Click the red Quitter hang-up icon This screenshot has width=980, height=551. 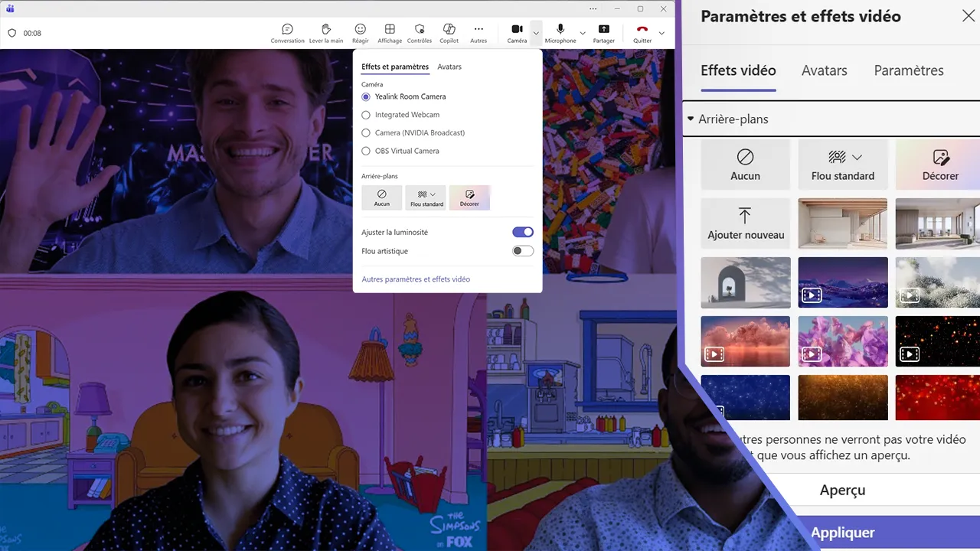(642, 29)
